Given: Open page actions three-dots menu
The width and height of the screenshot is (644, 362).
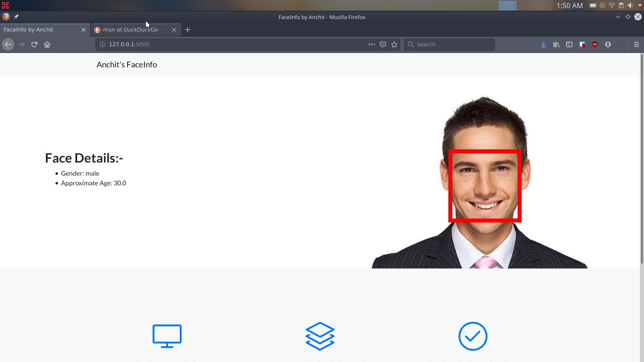Looking at the screenshot, I should coord(372,44).
